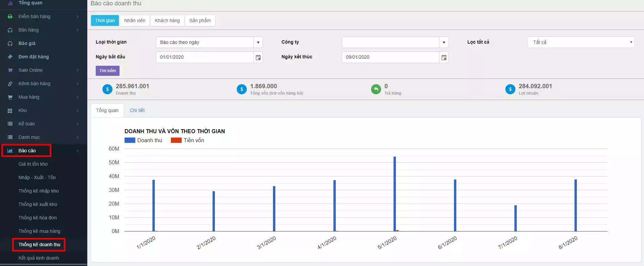
Task: Click the 5/1/2020 revenue bar
Action: (x=395, y=194)
